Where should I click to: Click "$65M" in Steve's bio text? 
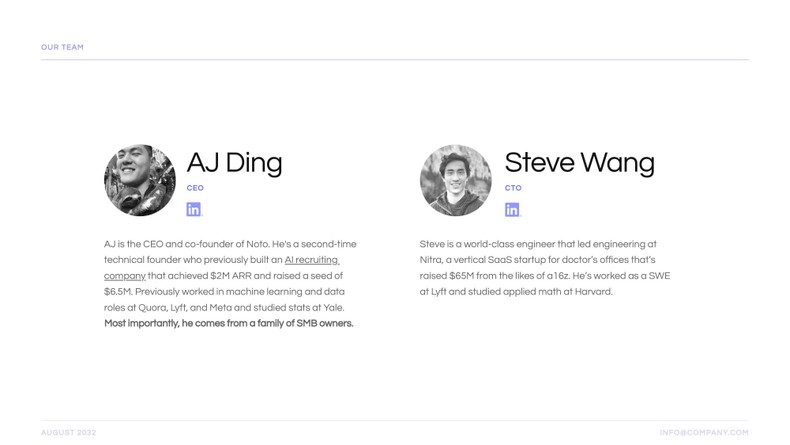pyautogui.click(x=466, y=276)
